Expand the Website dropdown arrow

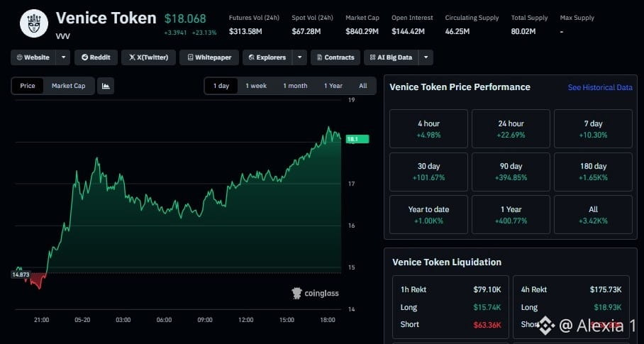[63, 57]
